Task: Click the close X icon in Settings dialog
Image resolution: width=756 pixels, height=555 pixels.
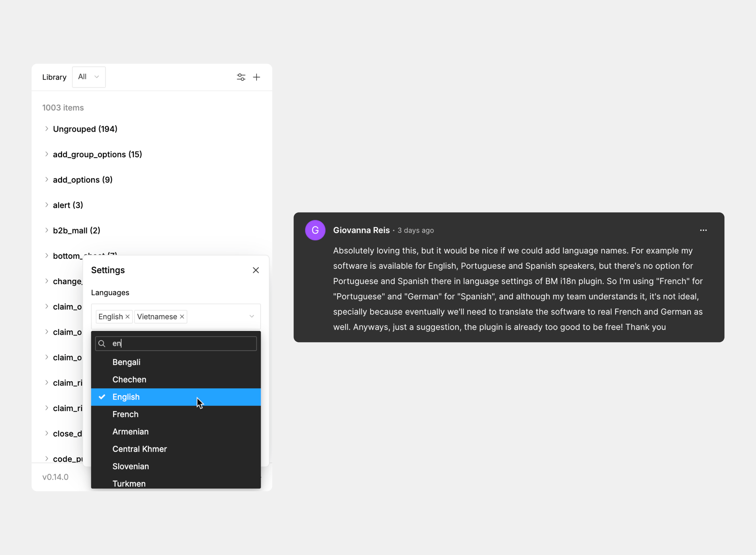Action: (256, 270)
